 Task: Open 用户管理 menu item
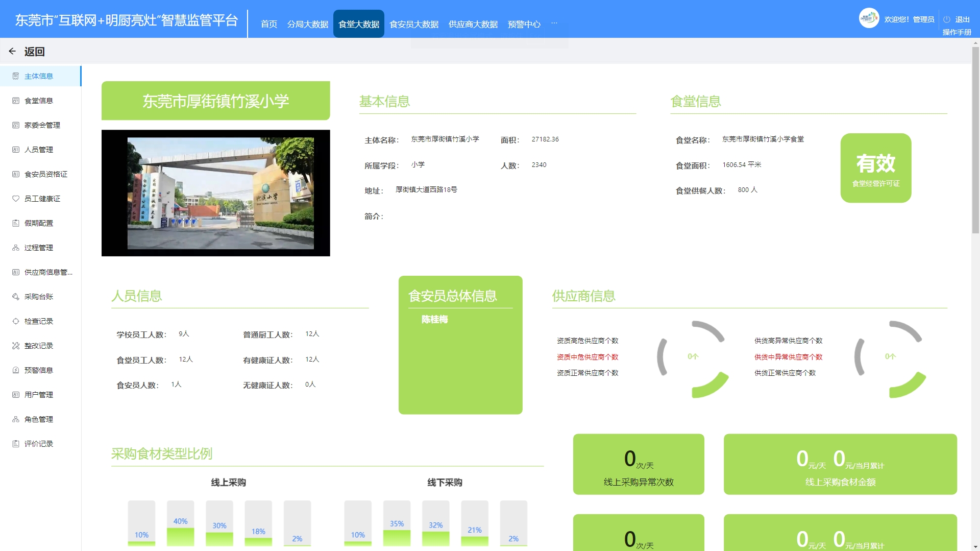pos(40,395)
